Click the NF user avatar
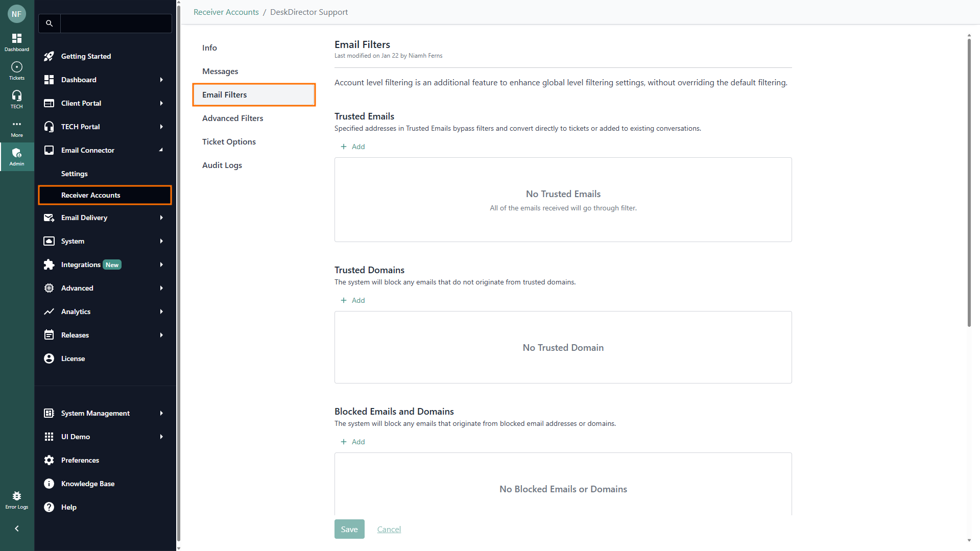980x551 pixels. pos(17,14)
